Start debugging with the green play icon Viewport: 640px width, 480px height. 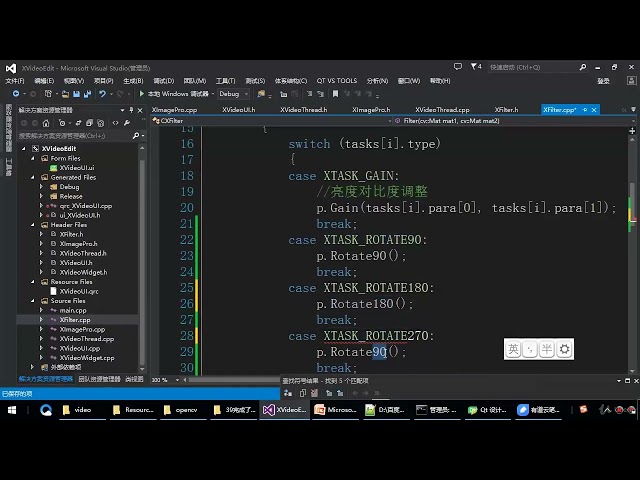(x=140, y=94)
